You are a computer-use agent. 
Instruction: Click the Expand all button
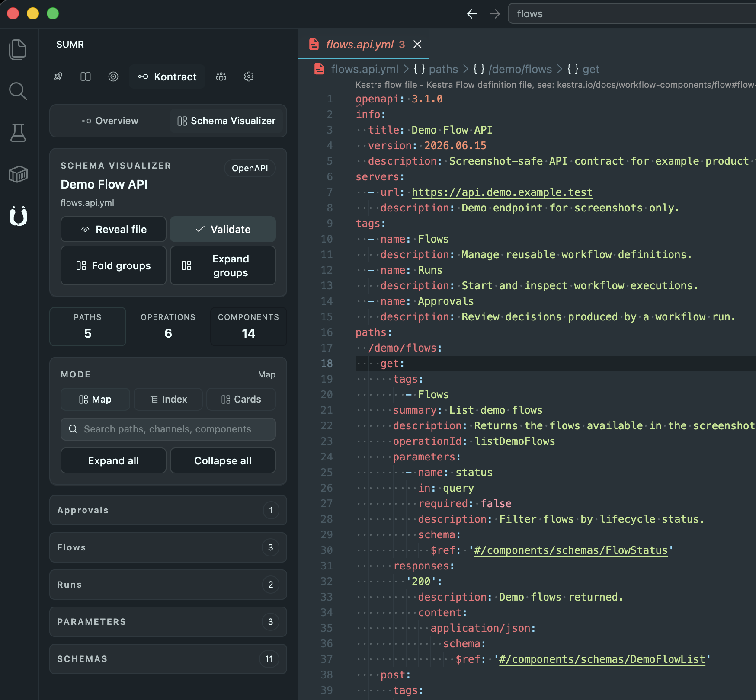coord(113,460)
